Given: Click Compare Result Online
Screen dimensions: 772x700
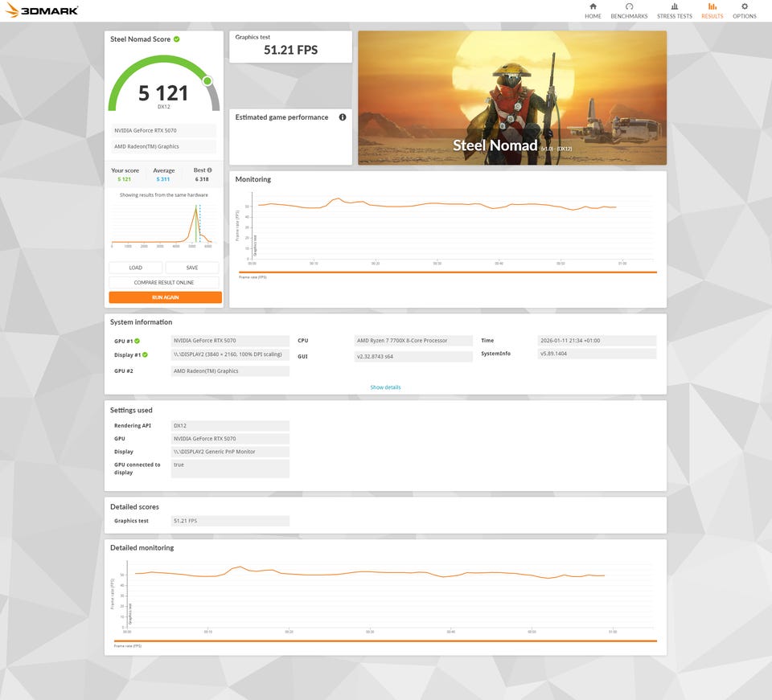Looking at the screenshot, I should (164, 282).
